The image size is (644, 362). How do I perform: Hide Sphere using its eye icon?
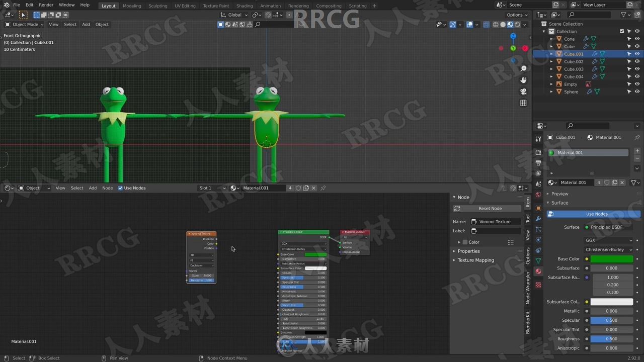pyautogui.click(x=637, y=92)
